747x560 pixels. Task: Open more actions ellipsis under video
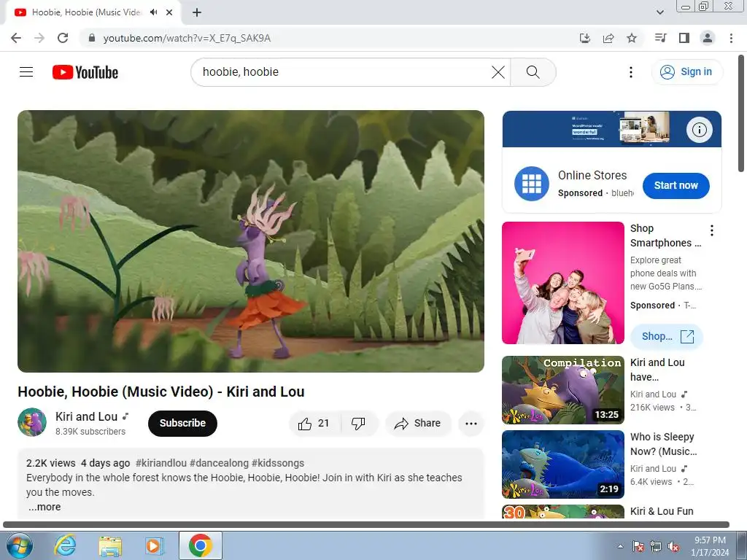471,424
